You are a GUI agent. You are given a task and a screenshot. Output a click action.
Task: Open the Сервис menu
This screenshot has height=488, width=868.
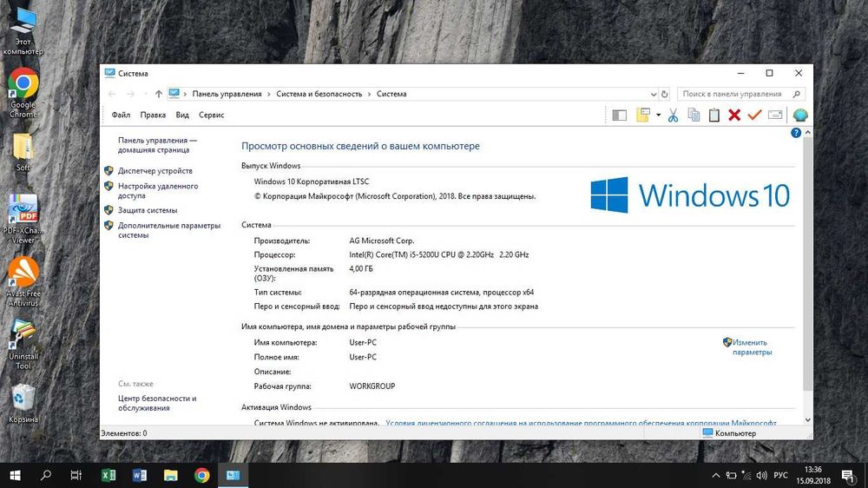pos(212,115)
